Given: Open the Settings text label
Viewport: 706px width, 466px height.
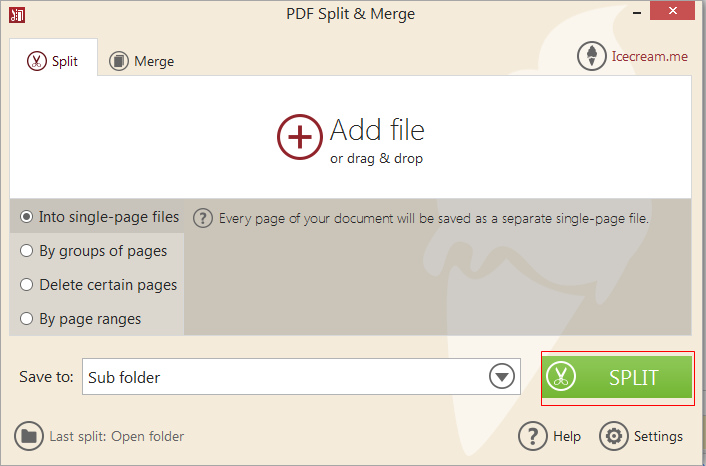Looking at the screenshot, I should (x=658, y=436).
